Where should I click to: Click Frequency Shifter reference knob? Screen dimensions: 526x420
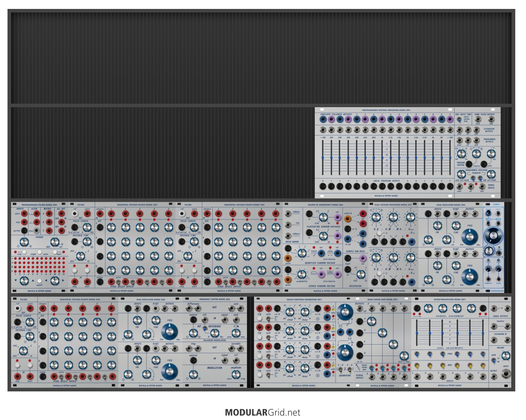214,333
